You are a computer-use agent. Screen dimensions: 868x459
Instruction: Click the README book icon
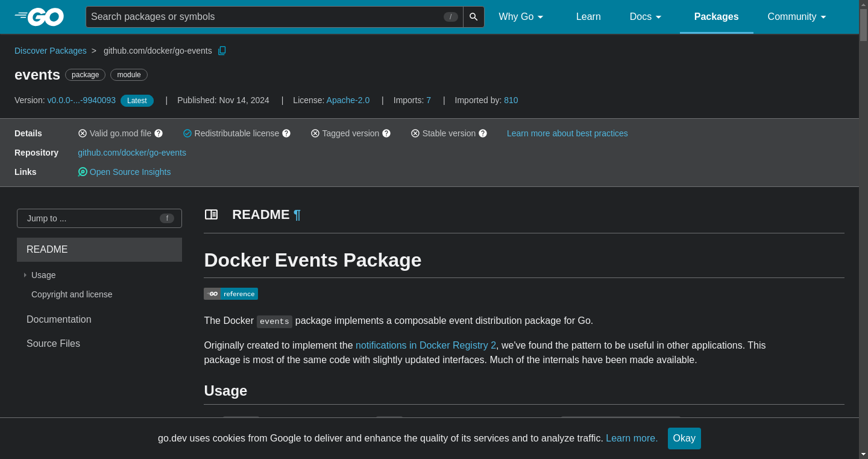click(211, 215)
